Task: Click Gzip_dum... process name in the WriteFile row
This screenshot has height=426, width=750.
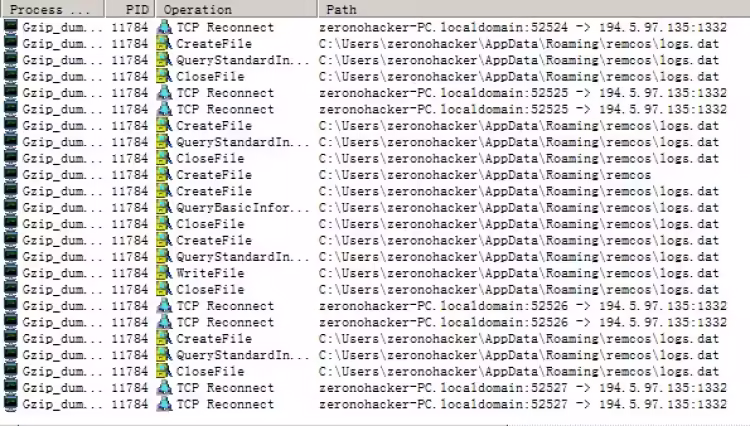Action: click(62, 273)
